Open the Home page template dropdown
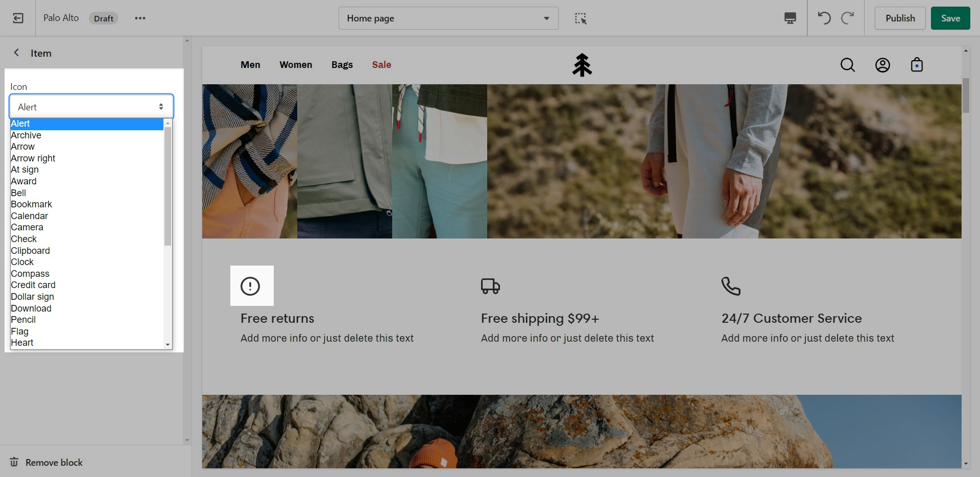This screenshot has height=477, width=980. coord(448,18)
